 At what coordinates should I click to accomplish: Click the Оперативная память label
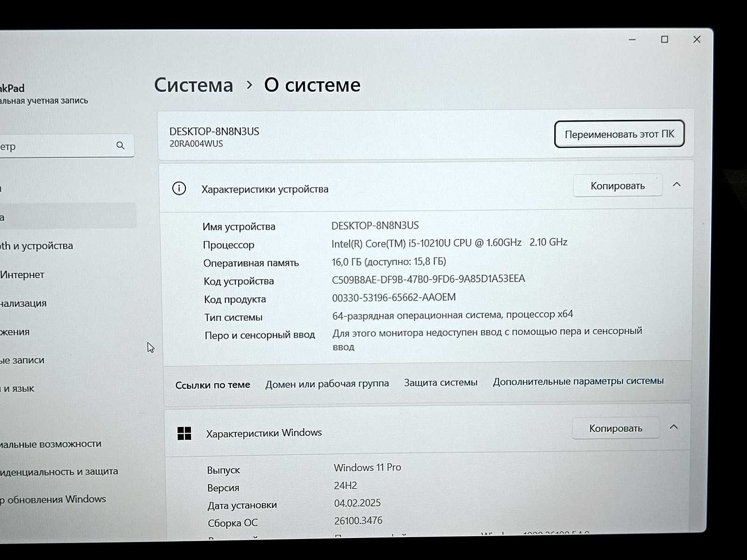click(251, 263)
